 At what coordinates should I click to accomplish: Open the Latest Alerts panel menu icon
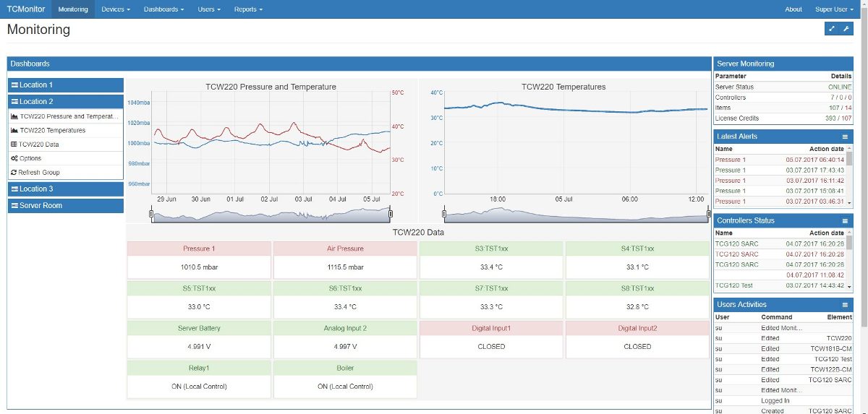845,137
